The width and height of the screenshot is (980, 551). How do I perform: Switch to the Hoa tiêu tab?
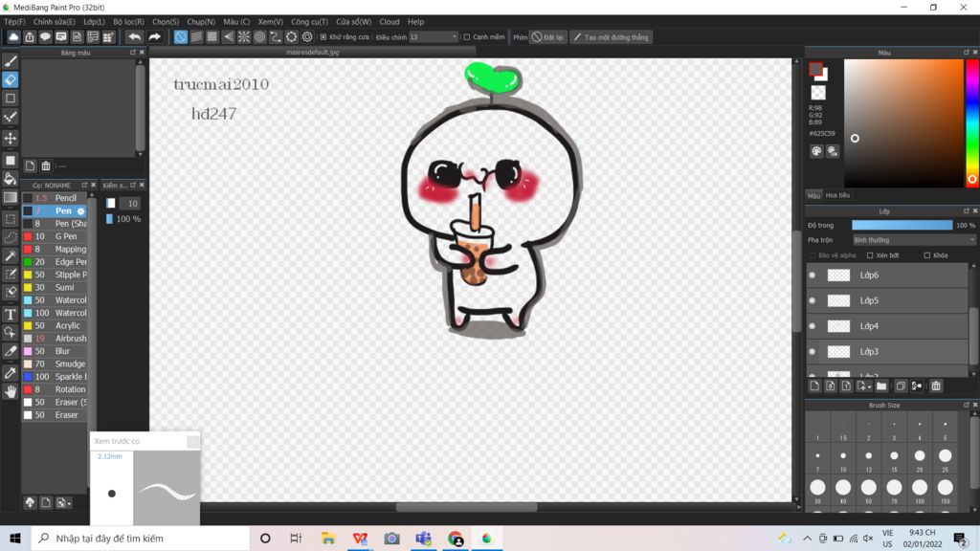point(837,195)
